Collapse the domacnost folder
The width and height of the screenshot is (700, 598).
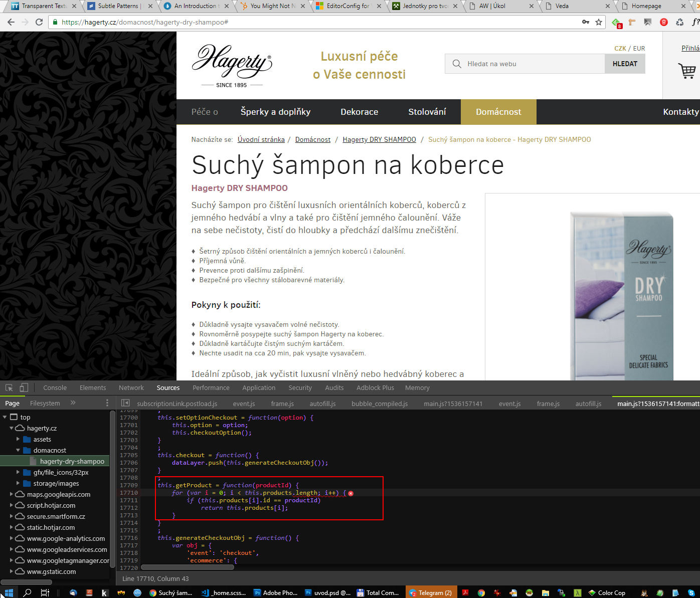pyautogui.click(x=19, y=450)
